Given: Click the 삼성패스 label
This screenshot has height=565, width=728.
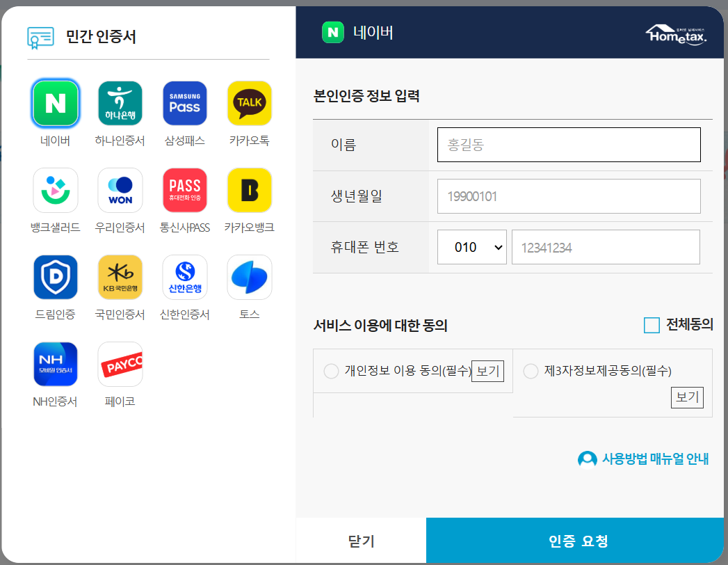Looking at the screenshot, I should [185, 141].
